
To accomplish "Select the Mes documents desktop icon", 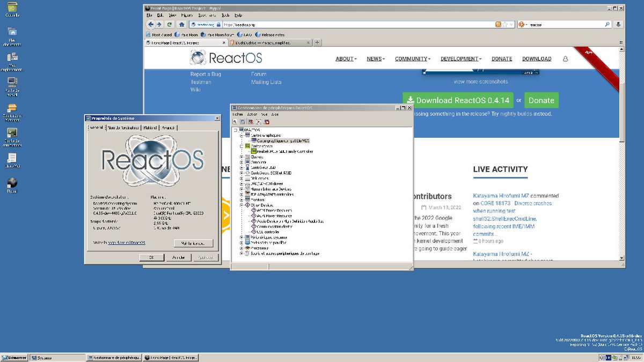I will pos(12,36).
